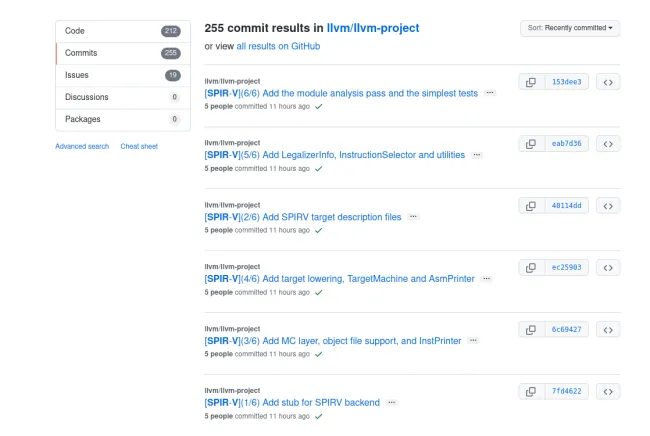Select the Code results category
Image resolution: width=650 pixels, height=436 pixels.
coord(120,31)
